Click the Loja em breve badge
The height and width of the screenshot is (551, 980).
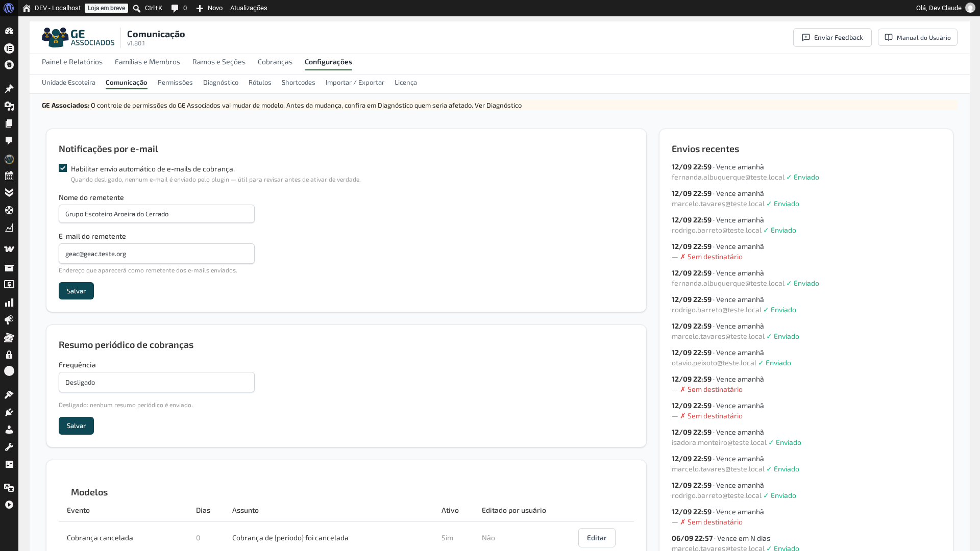click(106, 8)
